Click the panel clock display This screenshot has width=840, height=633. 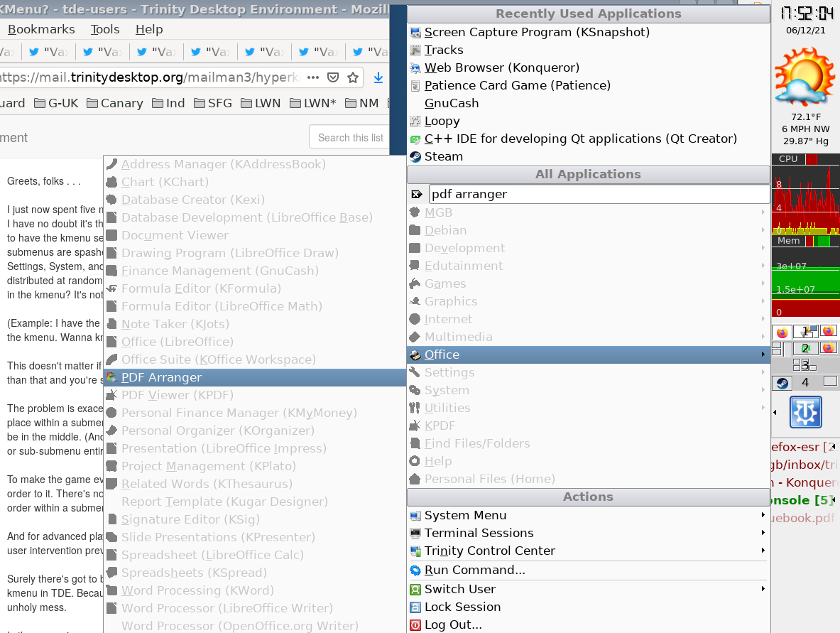(x=806, y=13)
